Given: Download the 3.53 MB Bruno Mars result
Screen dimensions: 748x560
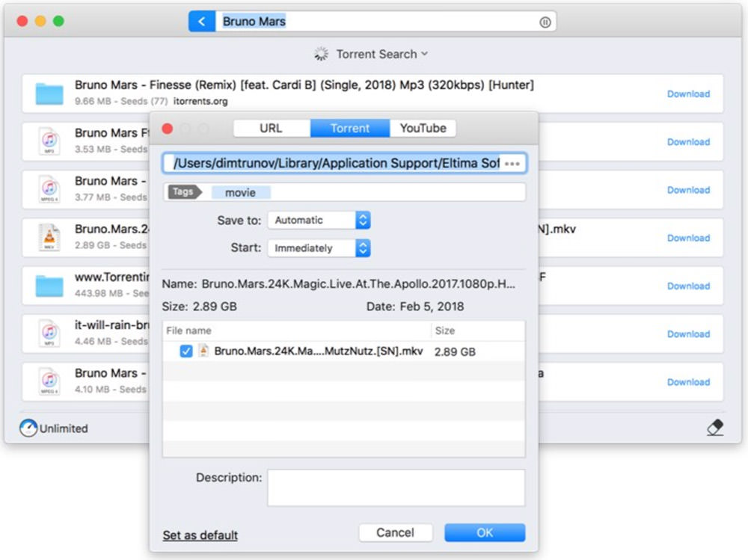Looking at the screenshot, I should click(x=688, y=141).
